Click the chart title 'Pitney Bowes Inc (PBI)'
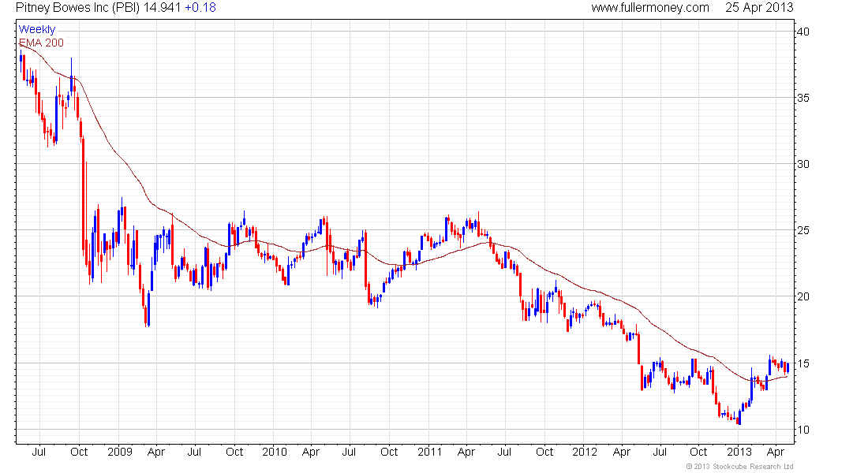Screen dimensions: 868x473 pos(78,8)
